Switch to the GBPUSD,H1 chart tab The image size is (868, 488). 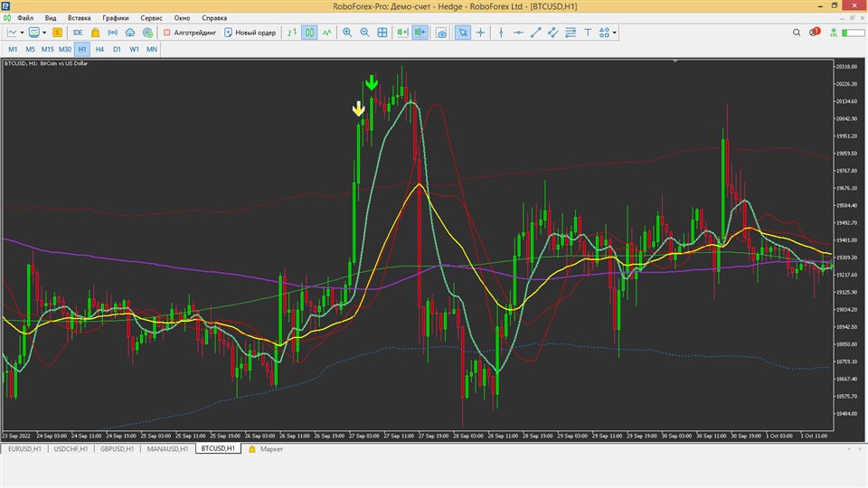tap(117, 449)
